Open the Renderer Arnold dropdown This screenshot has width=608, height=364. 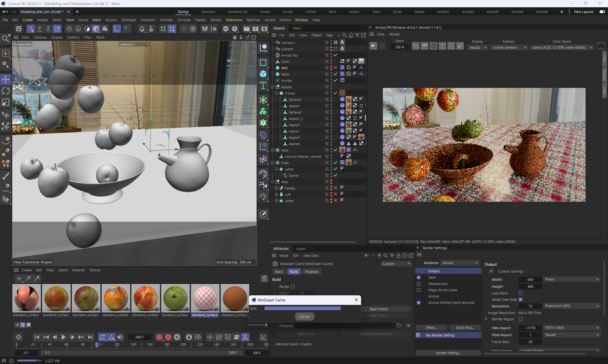tap(460, 263)
